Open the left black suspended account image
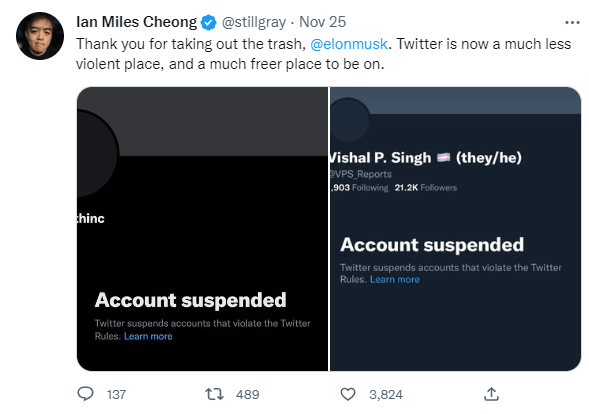 click(202, 229)
